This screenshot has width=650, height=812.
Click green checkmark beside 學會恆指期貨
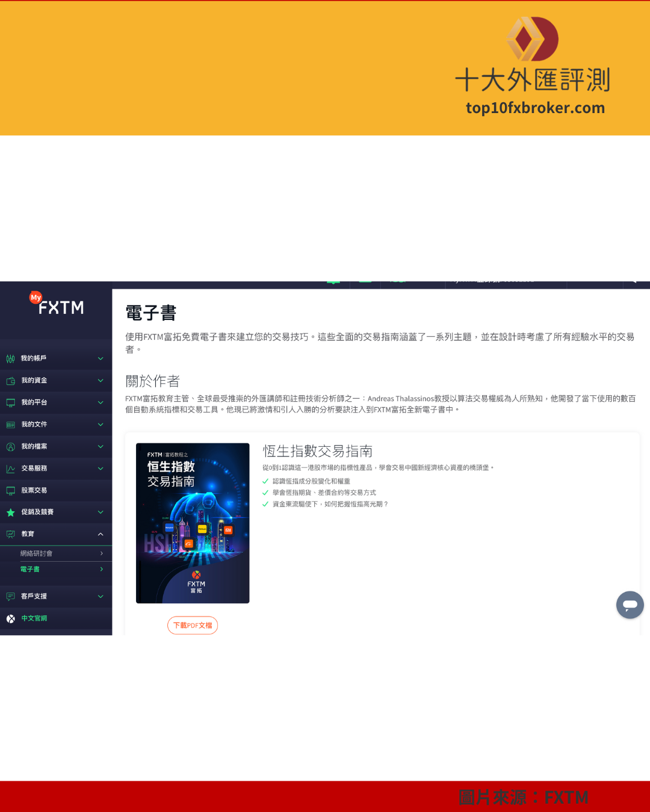click(x=265, y=493)
